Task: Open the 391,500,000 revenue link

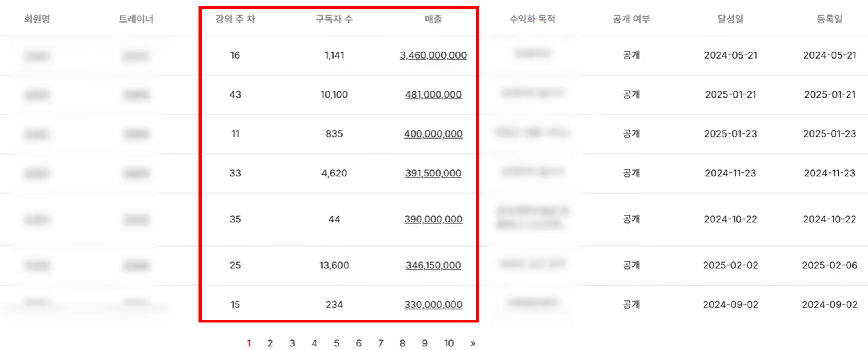Action: pyautogui.click(x=433, y=173)
